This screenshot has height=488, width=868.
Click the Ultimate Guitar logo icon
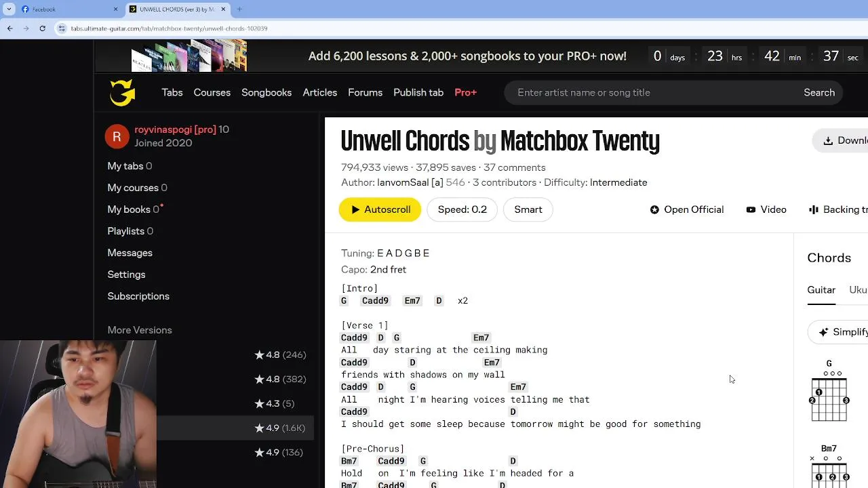123,93
